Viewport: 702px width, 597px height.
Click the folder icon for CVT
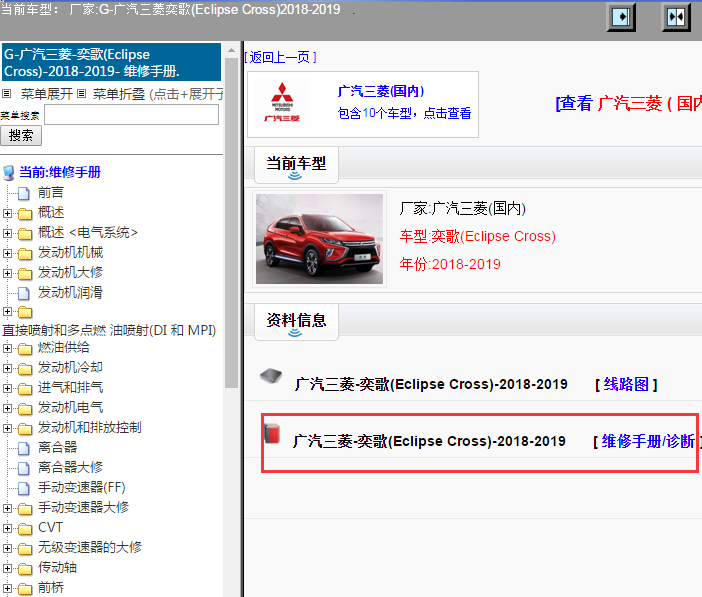pos(25,528)
